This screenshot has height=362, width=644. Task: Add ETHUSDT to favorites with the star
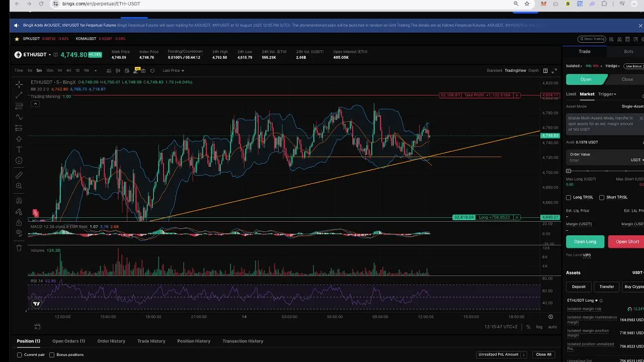(x=17, y=39)
